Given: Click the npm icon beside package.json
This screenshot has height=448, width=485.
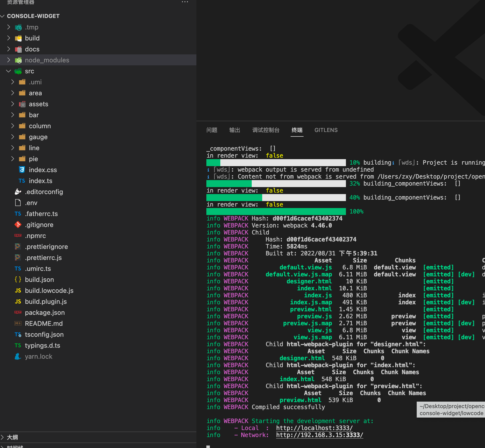Looking at the screenshot, I should (x=18, y=313).
